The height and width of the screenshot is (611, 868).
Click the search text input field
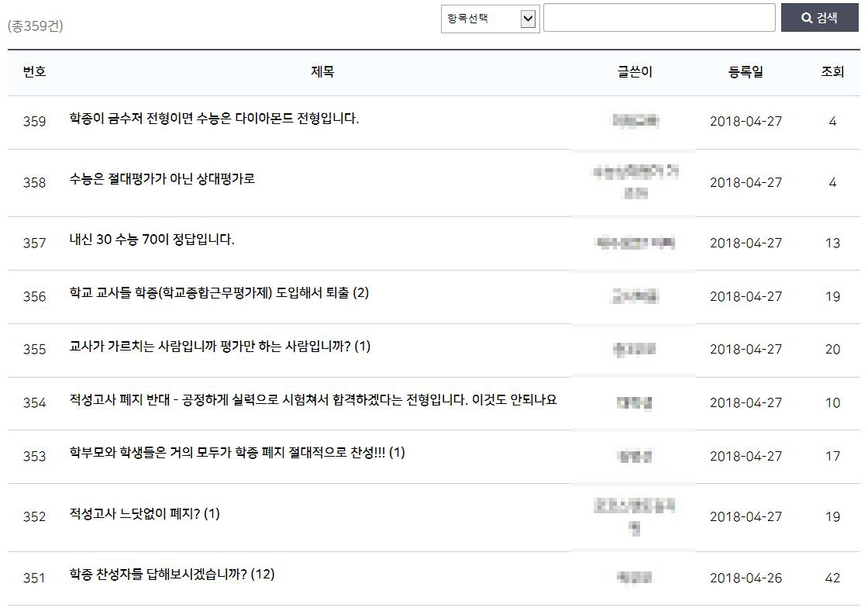point(659,18)
